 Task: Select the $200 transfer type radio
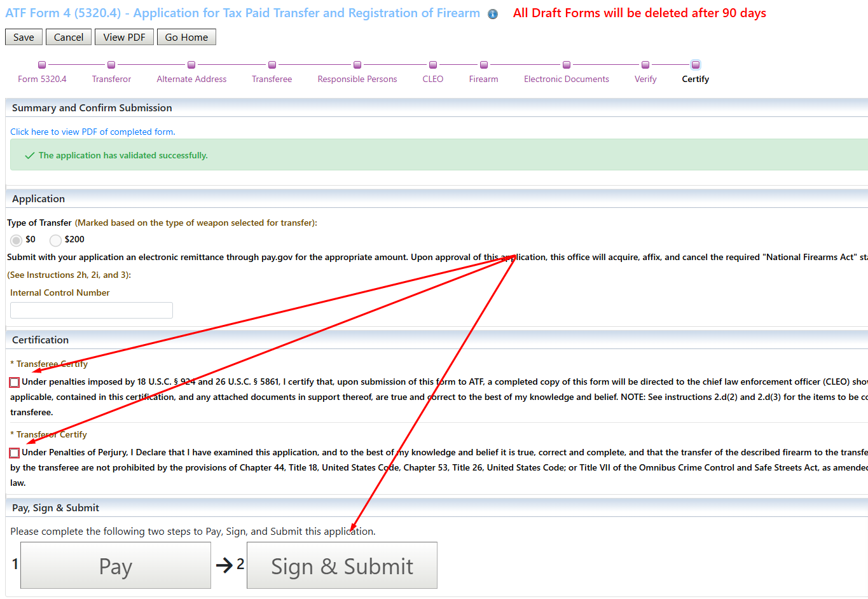coord(56,240)
